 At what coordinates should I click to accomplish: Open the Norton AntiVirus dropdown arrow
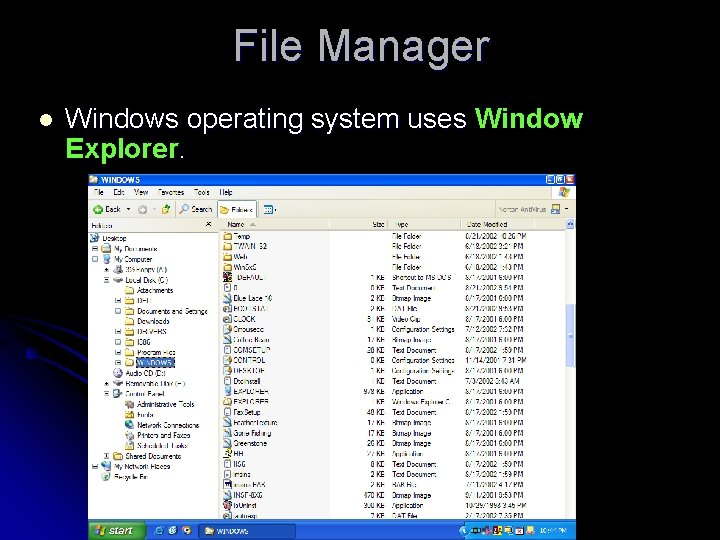point(567,209)
